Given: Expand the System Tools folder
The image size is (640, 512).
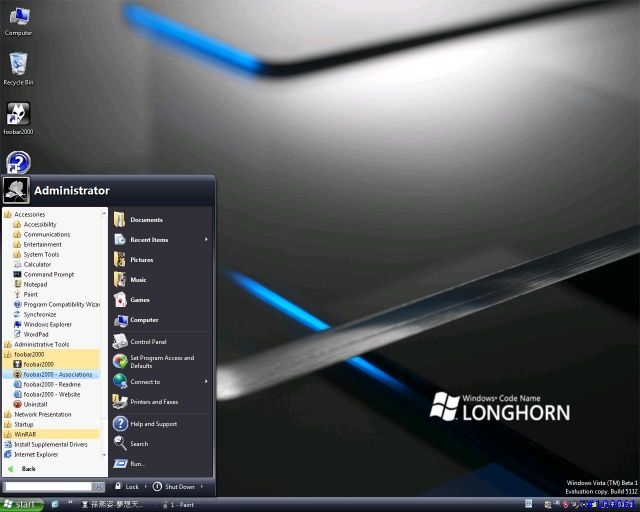Looking at the screenshot, I should (36, 254).
